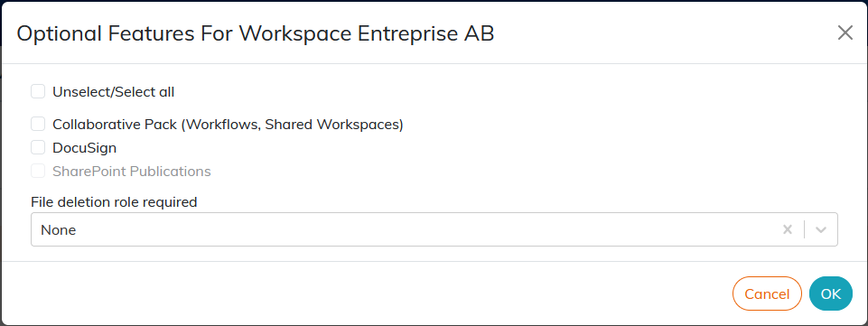Viewport: 868px width, 326px height.
Task: Check the DocuSign checkbox
Action: pos(38,148)
